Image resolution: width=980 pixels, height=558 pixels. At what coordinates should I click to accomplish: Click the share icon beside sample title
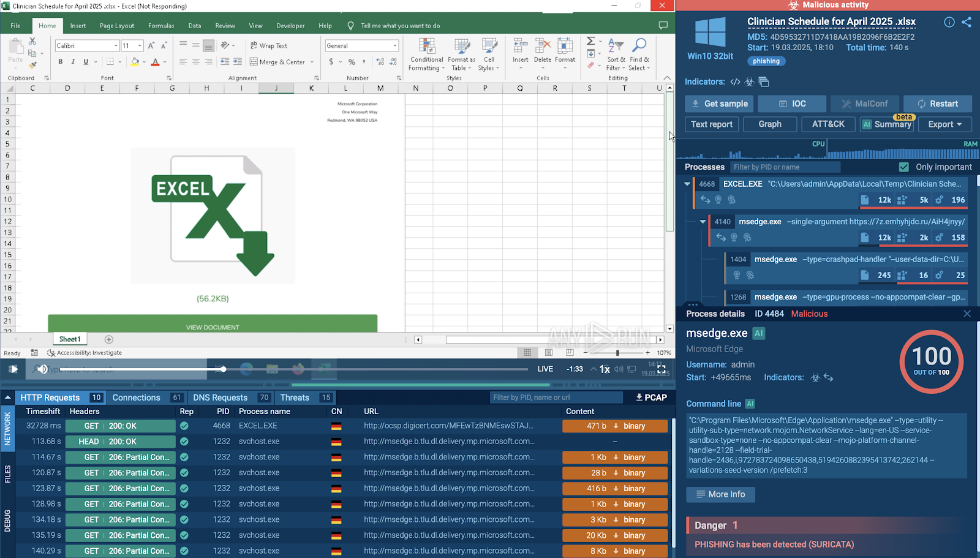pos(967,22)
